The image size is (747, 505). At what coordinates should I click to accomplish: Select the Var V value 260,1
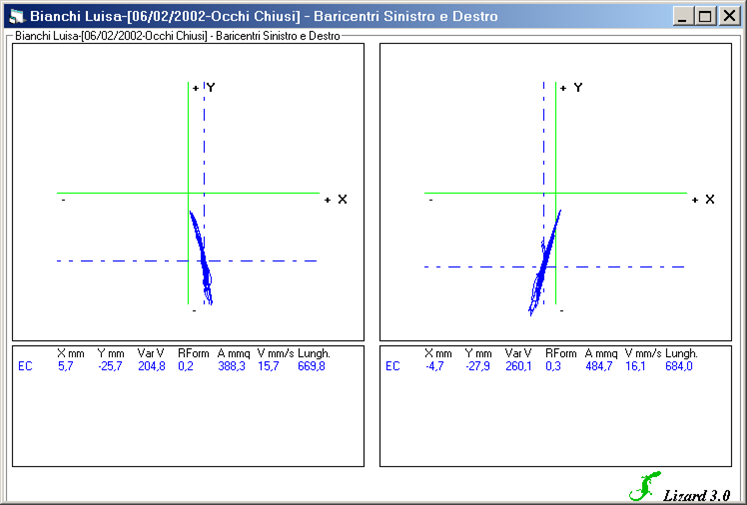tap(519, 366)
